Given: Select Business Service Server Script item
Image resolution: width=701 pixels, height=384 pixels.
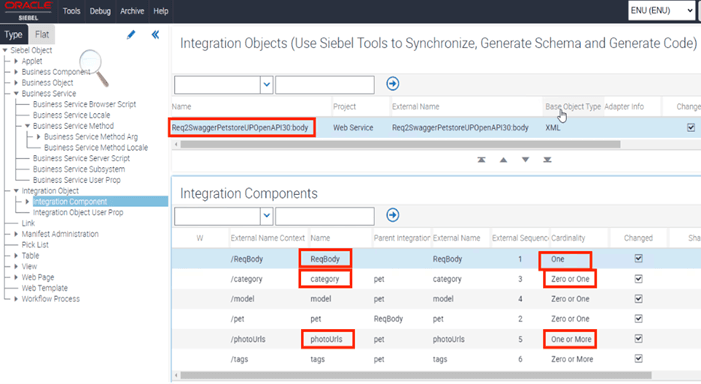Looking at the screenshot, I should pos(81,158).
